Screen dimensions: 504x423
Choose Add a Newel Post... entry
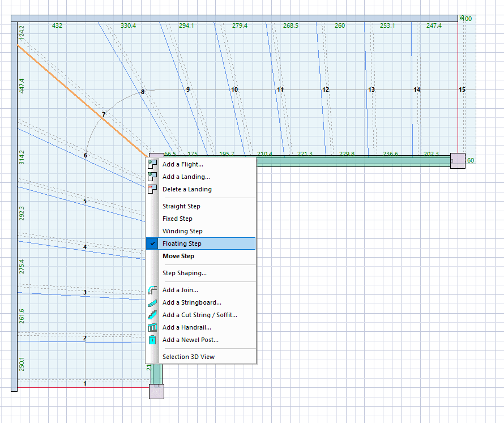pos(201,340)
